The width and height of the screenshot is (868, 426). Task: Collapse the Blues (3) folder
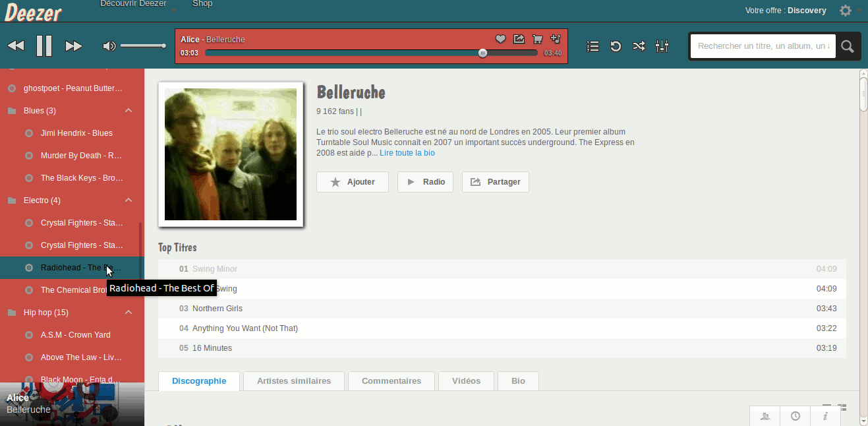click(x=129, y=110)
